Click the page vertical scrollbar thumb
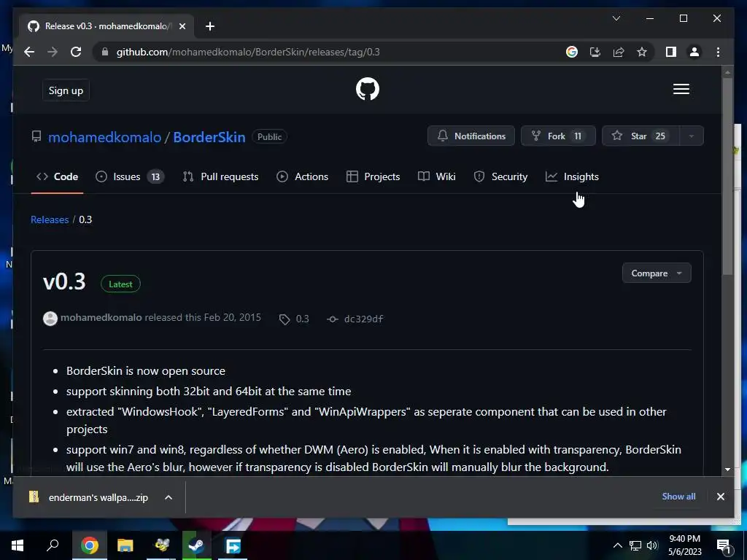The height and width of the screenshot is (560, 747). (727, 176)
